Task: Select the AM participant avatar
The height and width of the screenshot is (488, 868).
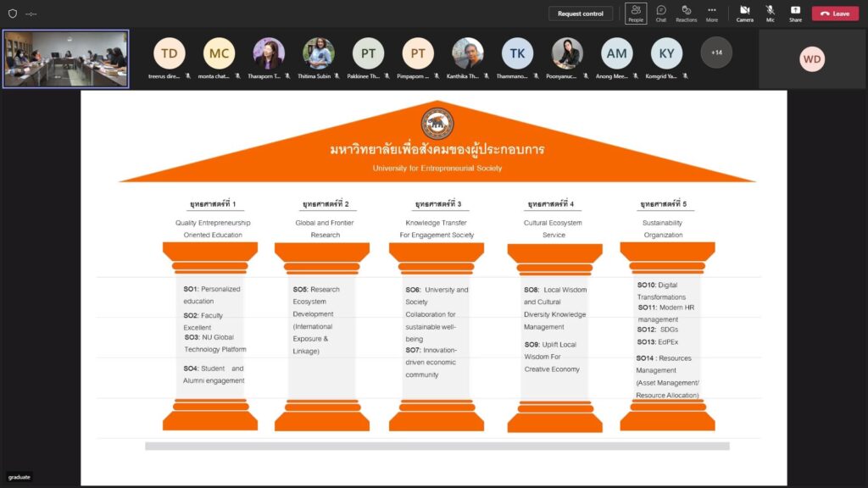Action: pos(617,53)
